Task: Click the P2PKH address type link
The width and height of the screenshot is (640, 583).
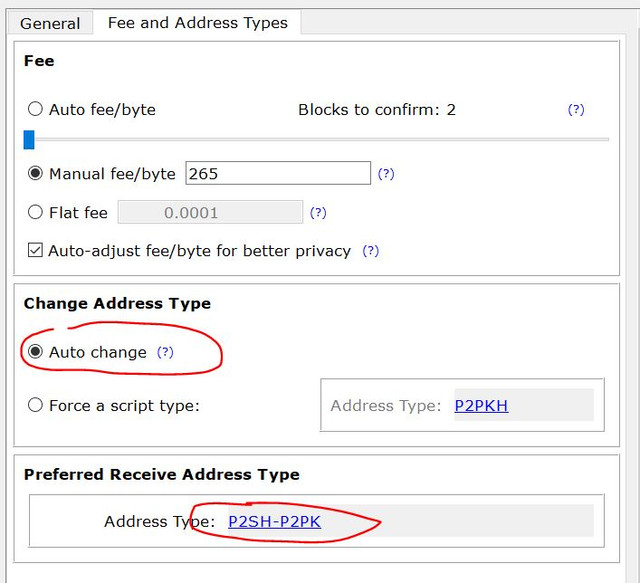Action: point(481,406)
